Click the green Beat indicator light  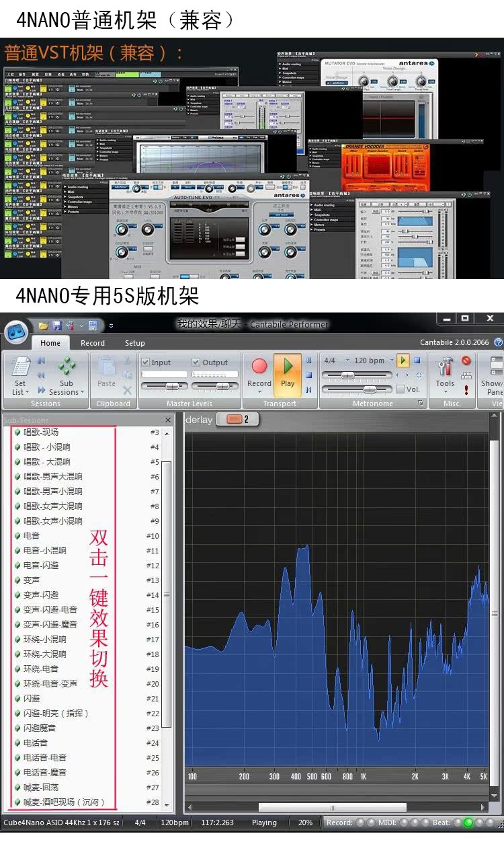[468, 822]
